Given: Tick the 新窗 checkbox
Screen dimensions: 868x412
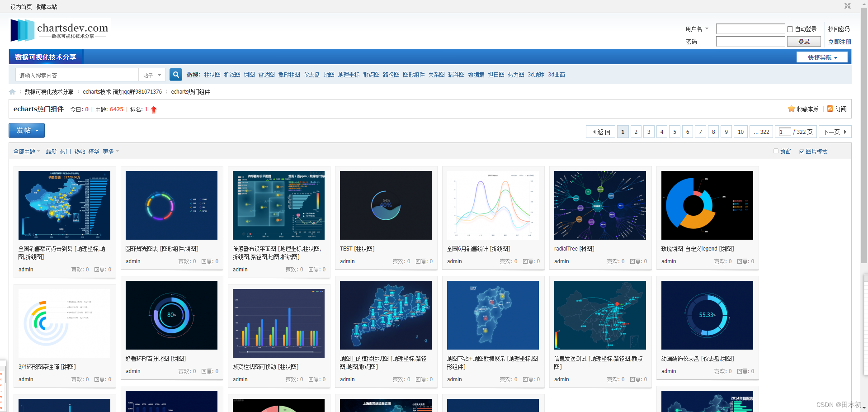Looking at the screenshot, I should coord(776,151).
